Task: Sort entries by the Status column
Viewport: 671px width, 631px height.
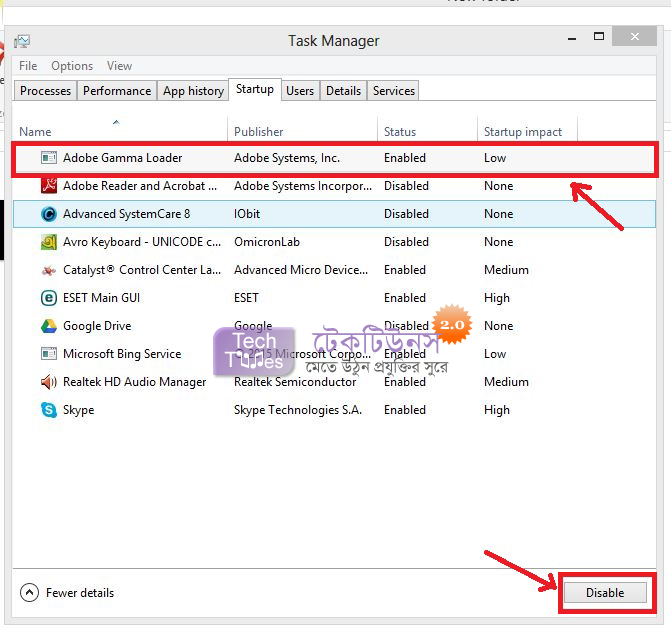Action: (400, 132)
